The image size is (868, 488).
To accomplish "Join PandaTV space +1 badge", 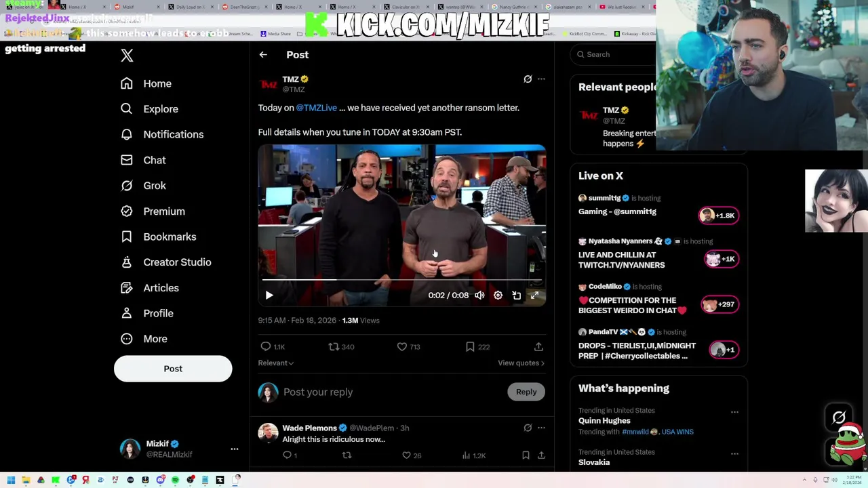I will point(724,350).
